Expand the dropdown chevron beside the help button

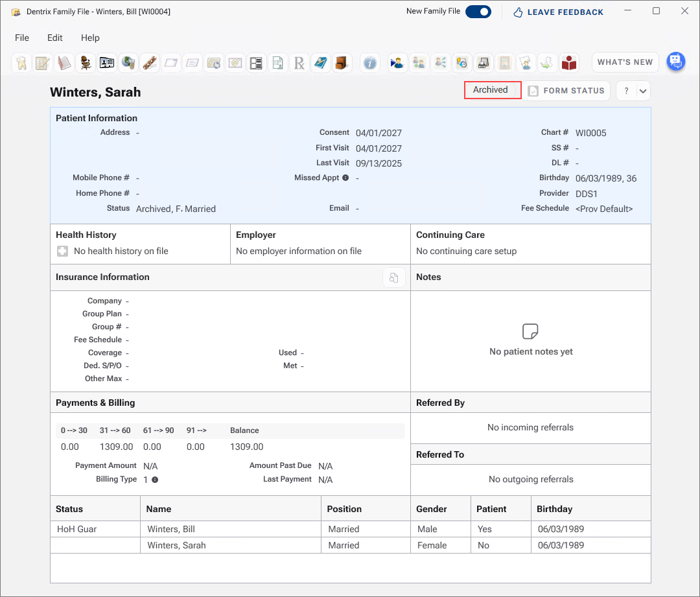642,91
